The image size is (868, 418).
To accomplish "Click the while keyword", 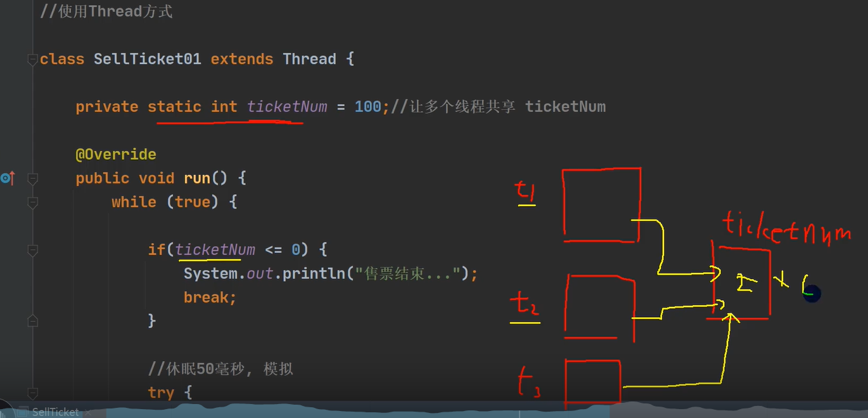I will [x=134, y=202].
